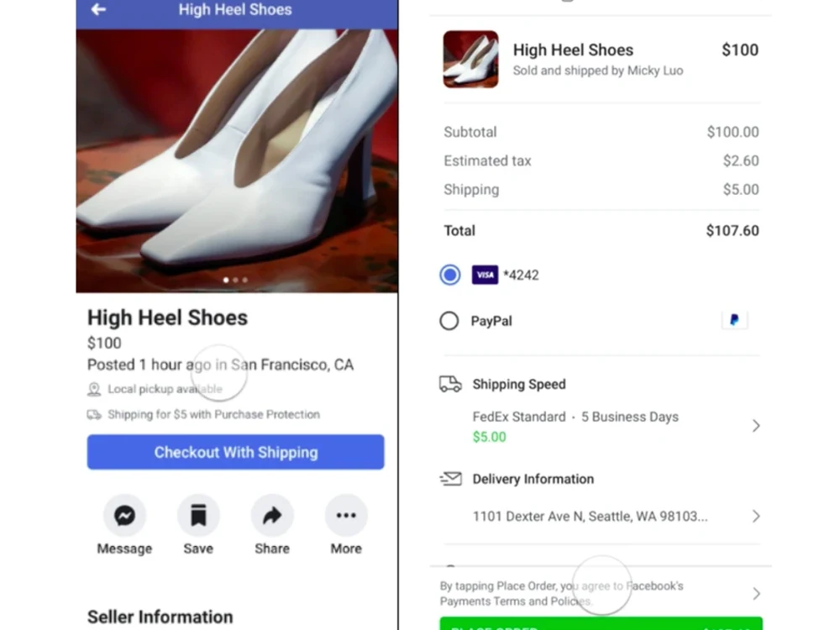Screen dimensions: 840x630
Task: Click the shipping truck icon beside Shipping Speed
Action: pyautogui.click(x=450, y=384)
